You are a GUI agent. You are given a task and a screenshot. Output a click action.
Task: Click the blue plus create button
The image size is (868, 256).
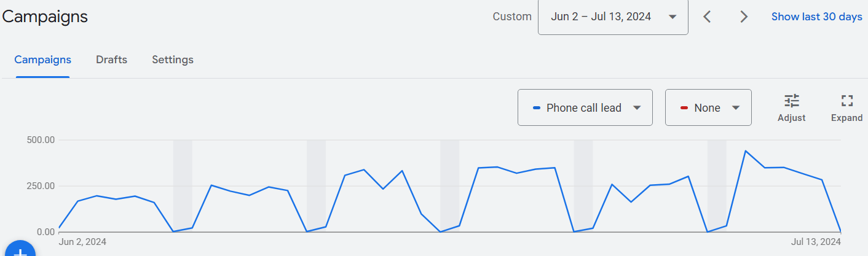pyautogui.click(x=20, y=250)
